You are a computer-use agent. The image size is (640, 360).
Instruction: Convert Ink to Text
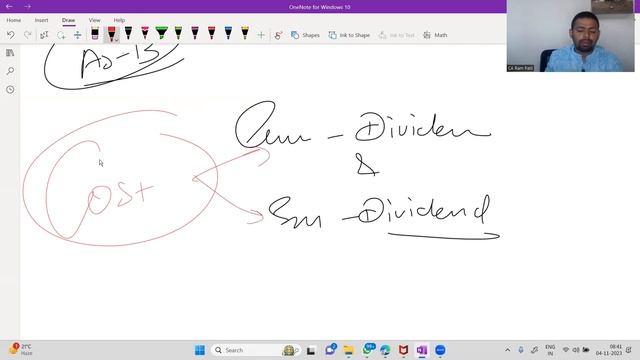[396, 36]
